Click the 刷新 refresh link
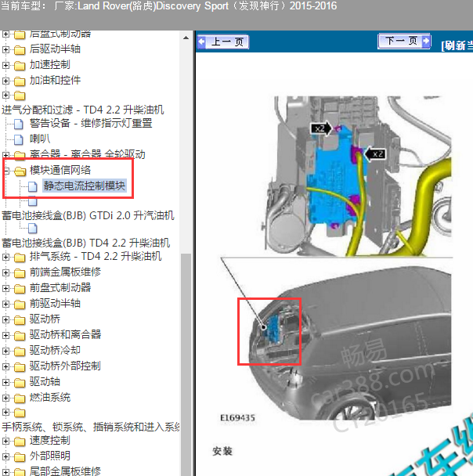 457,45
